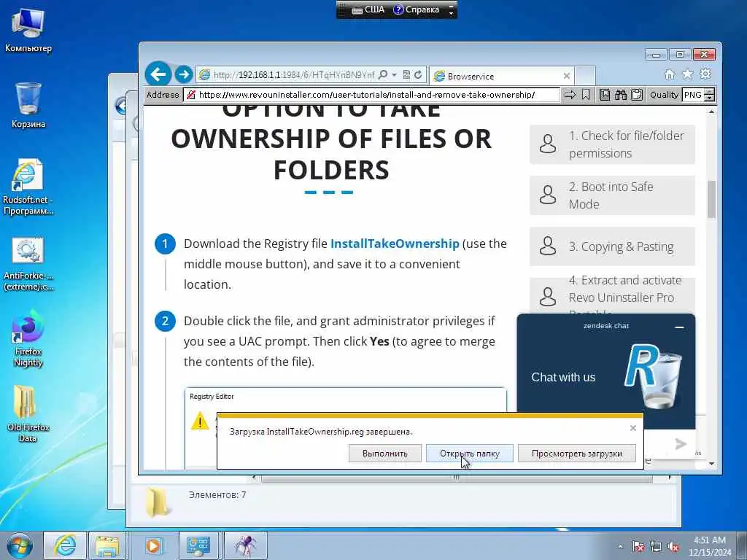747x560 pixels.
Task: Click the horizontal scrollbar in the Explorer window behind
Action: click(456, 478)
